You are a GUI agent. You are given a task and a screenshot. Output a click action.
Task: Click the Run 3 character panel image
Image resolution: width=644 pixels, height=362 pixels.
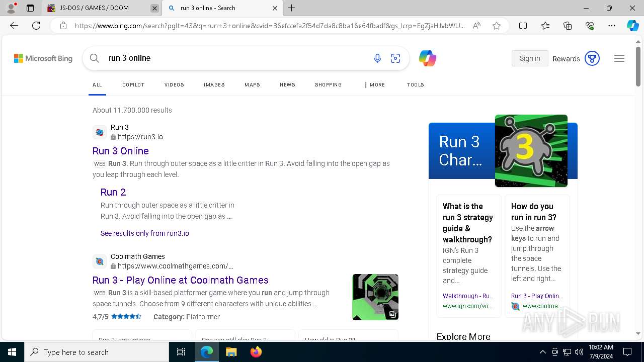click(x=531, y=151)
